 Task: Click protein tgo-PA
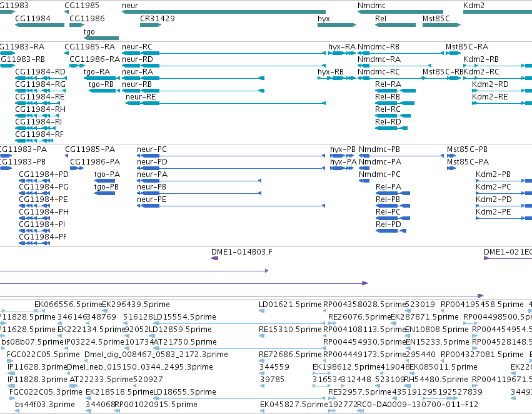104,181
